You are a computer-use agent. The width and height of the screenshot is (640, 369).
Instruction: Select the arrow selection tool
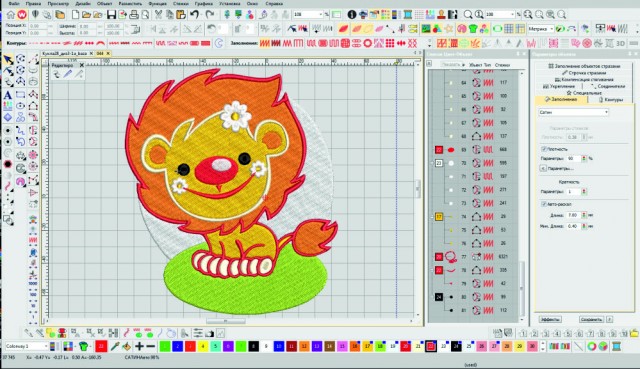point(8,60)
